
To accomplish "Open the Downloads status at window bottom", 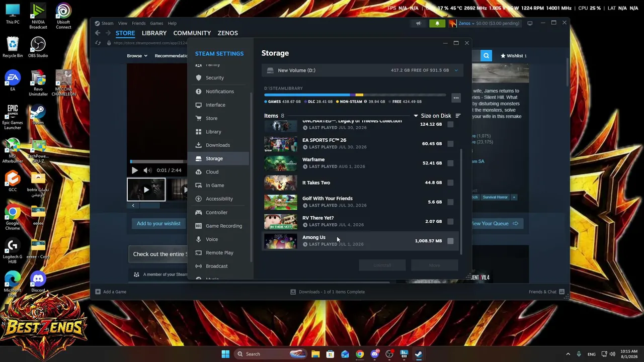I will pyautogui.click(x=328, y=292).
